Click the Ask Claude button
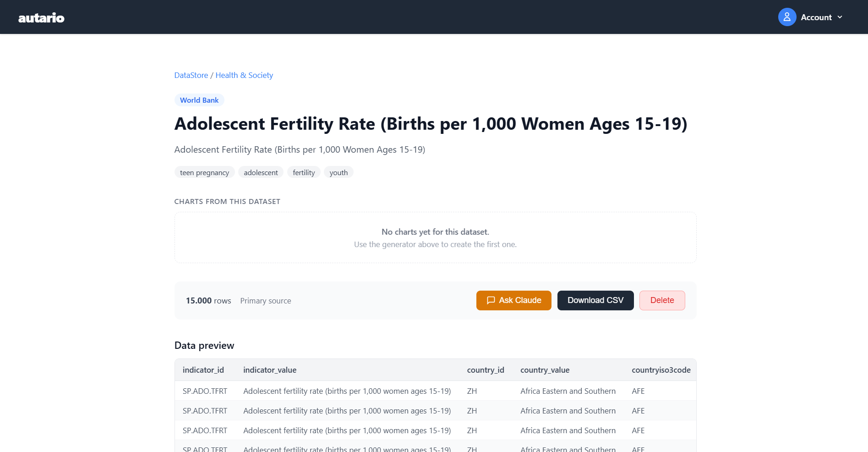 click(513, 300)
